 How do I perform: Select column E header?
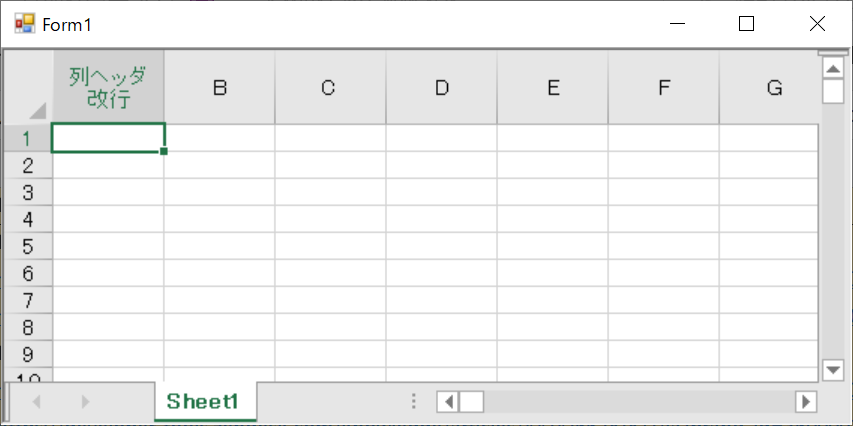553,87
